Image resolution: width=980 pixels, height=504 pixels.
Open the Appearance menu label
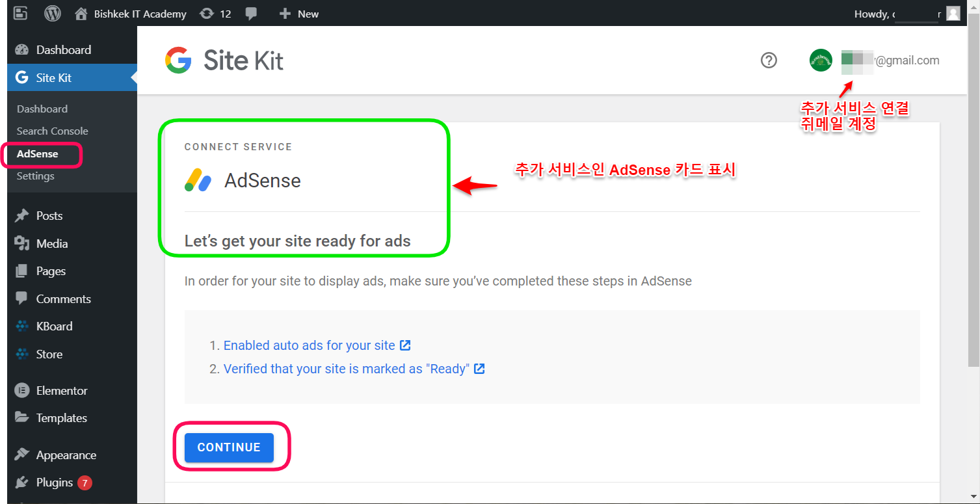pos(66,455)
